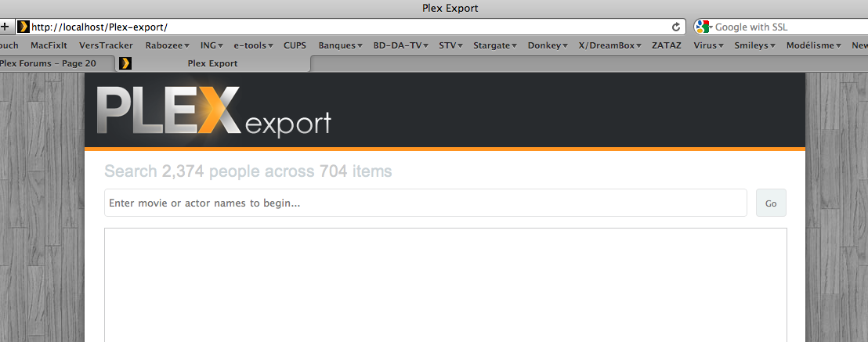Select the Plex Export tab
The width and height of the screenshot is (868, 342).
(213, 63)
